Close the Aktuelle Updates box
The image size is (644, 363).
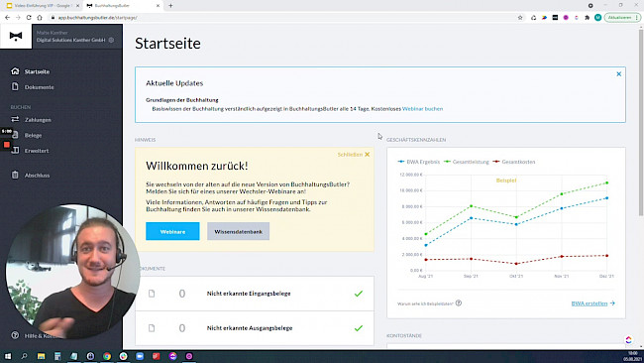(618, 74)
